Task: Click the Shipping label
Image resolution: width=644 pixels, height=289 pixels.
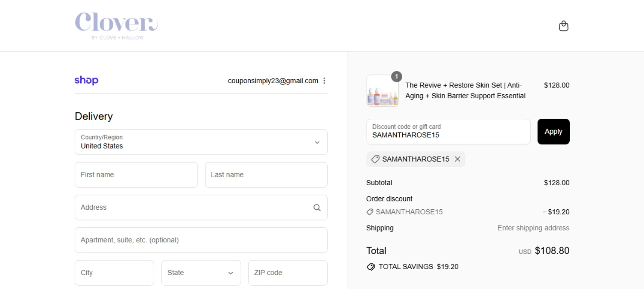Action: 380,228
